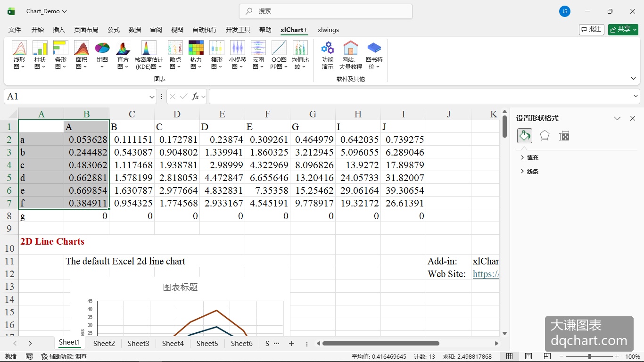Open the https hyperlink in cell K12

click(x=486, y=274)
